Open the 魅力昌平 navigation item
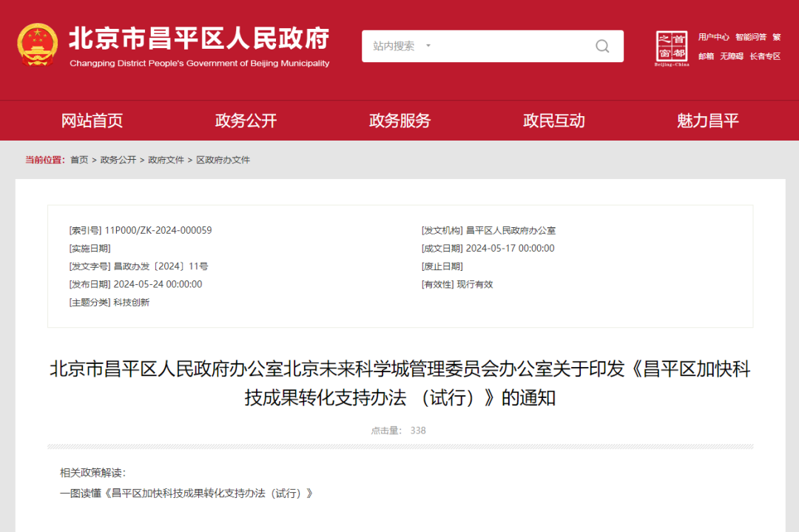This screenshot has width=799, height=532. pos(707,121)
